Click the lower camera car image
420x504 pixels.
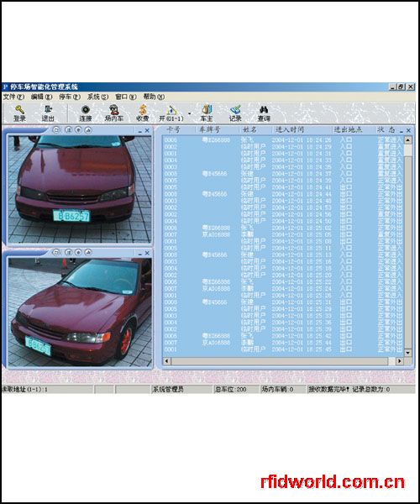(79, 312)
